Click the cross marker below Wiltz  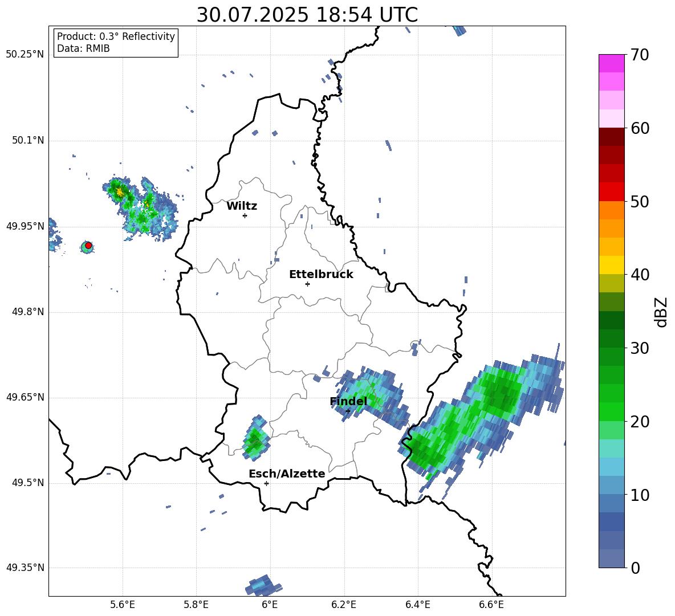click(x=245, y=215)
